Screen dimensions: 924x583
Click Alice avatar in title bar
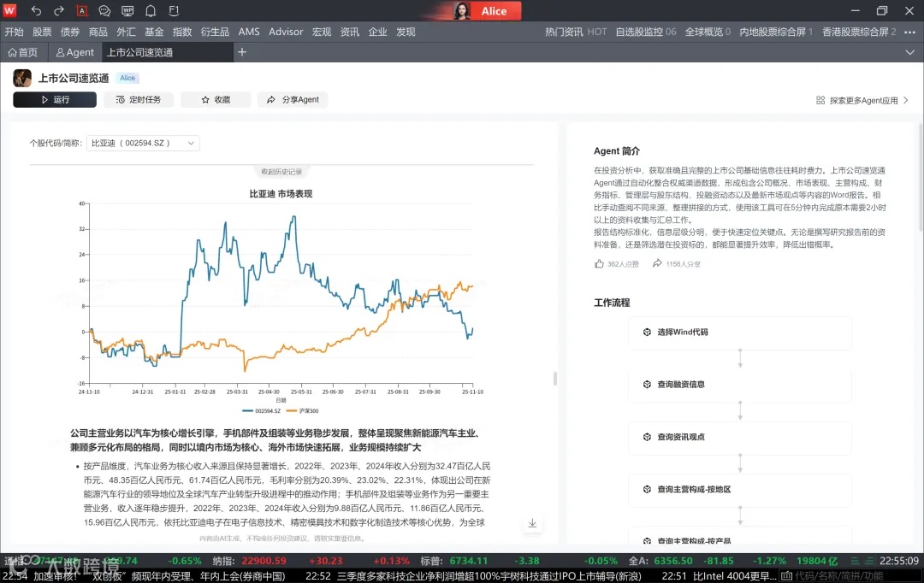point(461,10)
